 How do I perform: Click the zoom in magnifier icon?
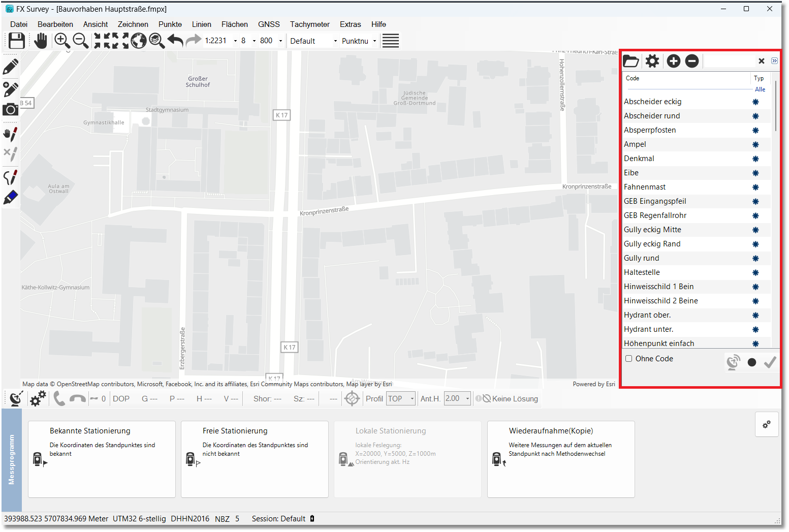pyautogui.click(x=62, y=41)
